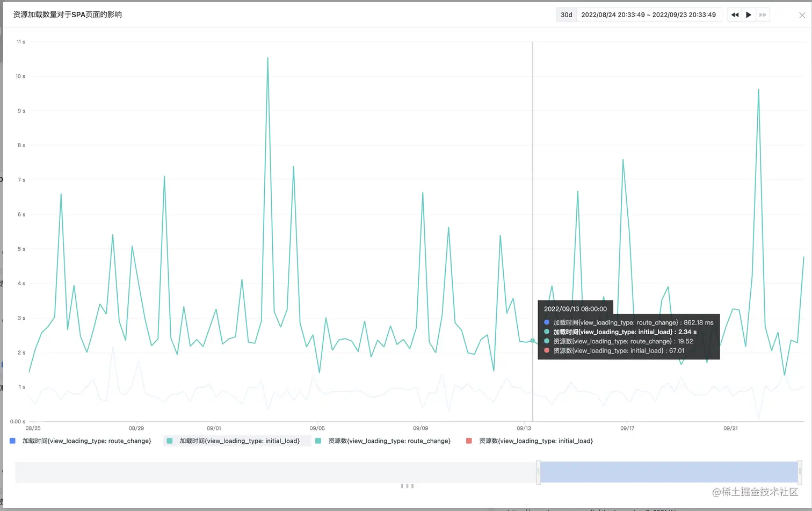
Task: Open the 30d time range selector
Action: [x=566, y=15]
